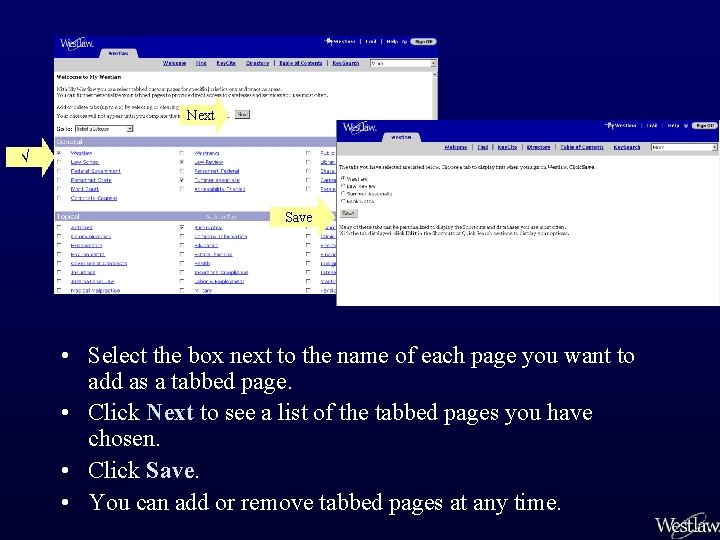Open Directory in right window toolbar

539,147
